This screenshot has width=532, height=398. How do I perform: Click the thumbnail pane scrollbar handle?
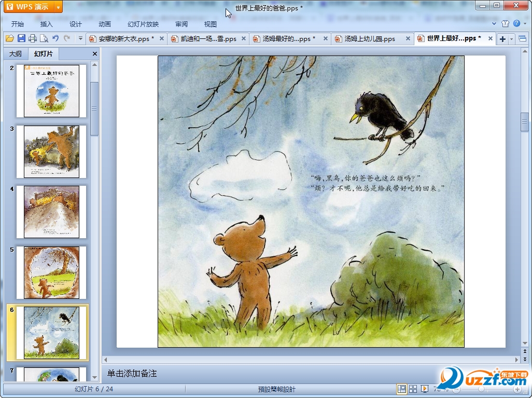pyautogui.click(x=95, y=108)
